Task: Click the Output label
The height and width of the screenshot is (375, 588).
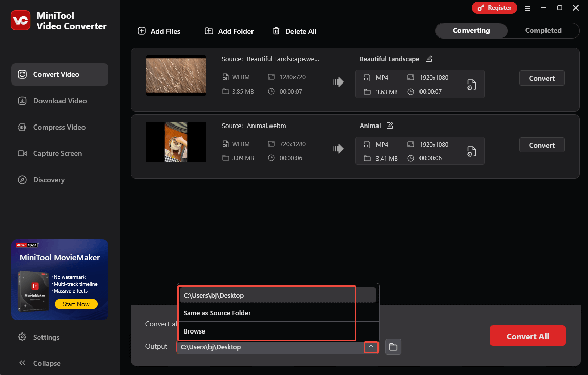Action: 156,346
